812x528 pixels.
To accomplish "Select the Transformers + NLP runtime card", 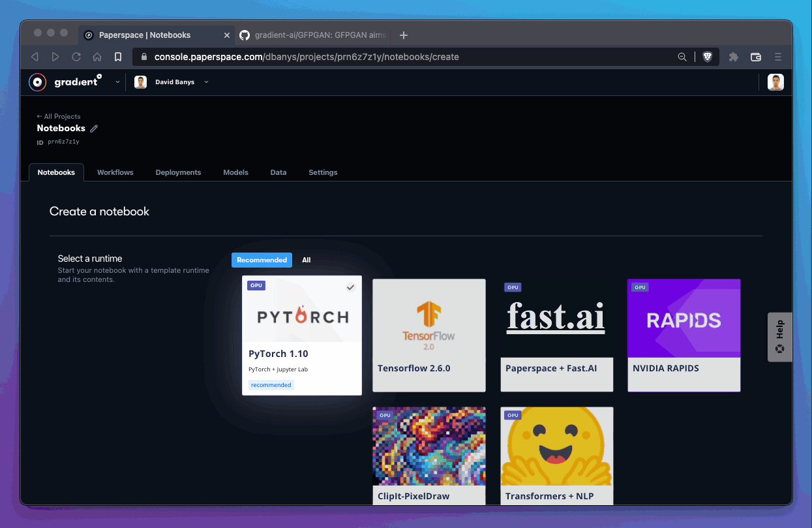I will 556,456.
